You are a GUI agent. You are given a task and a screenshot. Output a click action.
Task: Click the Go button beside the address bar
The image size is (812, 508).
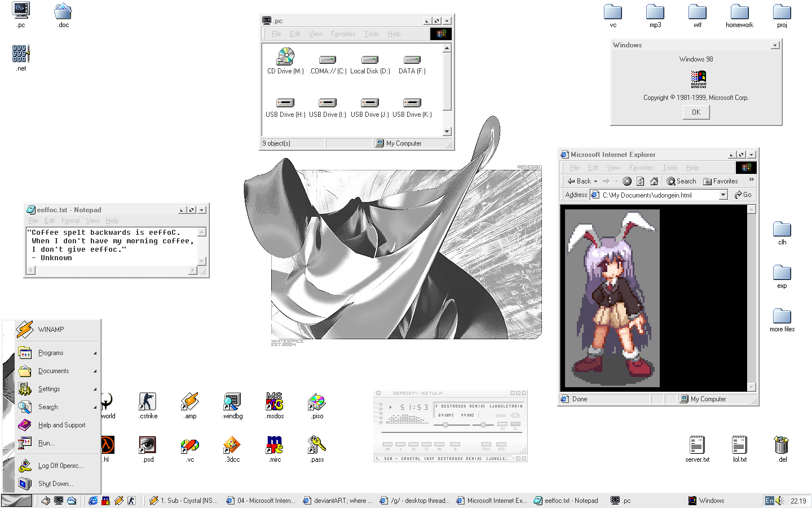click(743, 195)
